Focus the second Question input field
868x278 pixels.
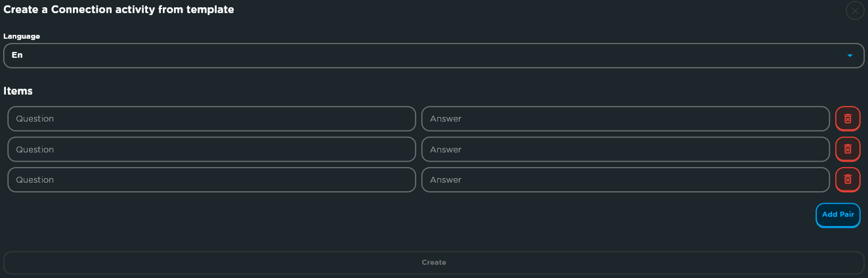click(211, 149)
